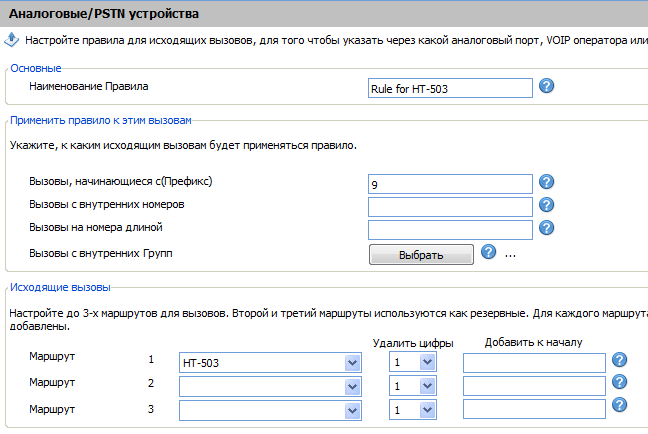Open Удалить цифры dropdown for Маршрут 3
The width and height of the screenshot is (648, 434).
tap(412, 410)
